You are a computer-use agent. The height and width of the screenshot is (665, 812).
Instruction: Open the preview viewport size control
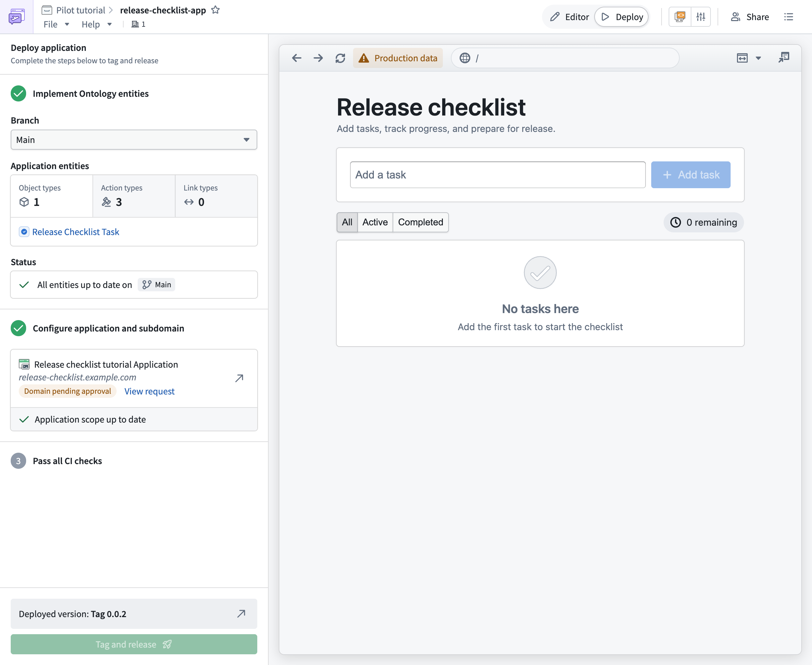(x=742, y=58)
